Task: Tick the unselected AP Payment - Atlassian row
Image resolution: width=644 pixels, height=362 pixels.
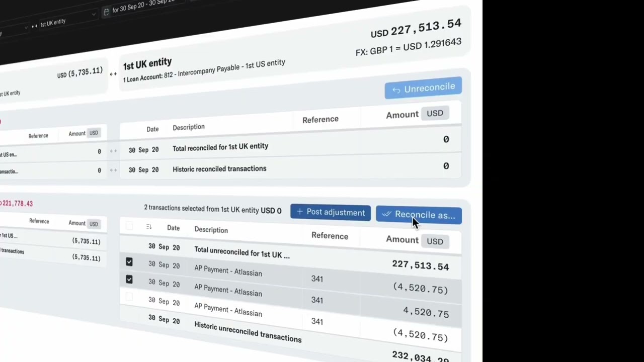Action: click(129, 297)
